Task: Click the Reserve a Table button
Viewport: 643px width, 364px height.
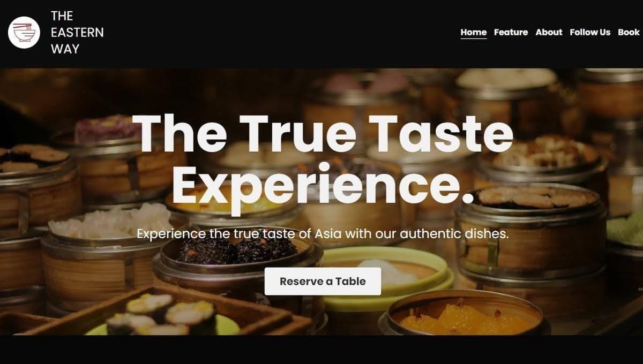Action: click(x=323, y=281)
